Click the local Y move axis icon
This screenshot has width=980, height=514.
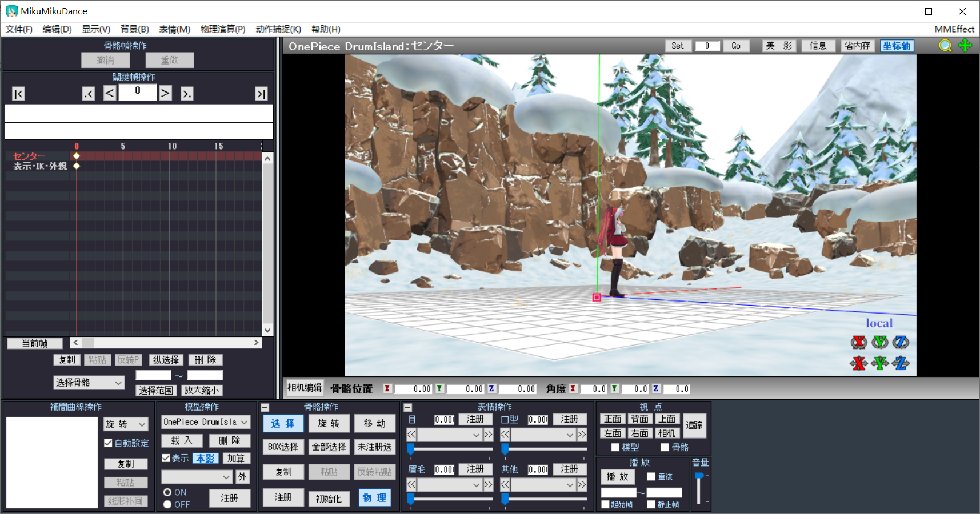(x=880, y=363)
